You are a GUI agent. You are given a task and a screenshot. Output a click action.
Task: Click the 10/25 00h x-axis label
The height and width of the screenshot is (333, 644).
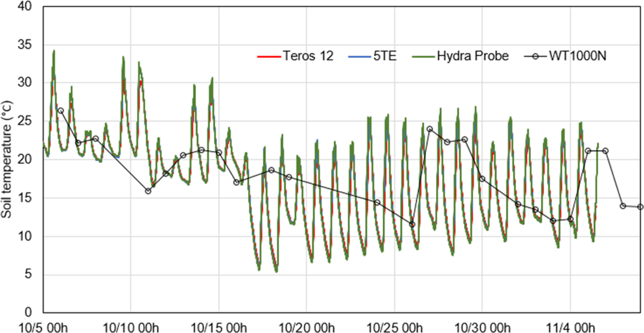[x=395, y=327]
